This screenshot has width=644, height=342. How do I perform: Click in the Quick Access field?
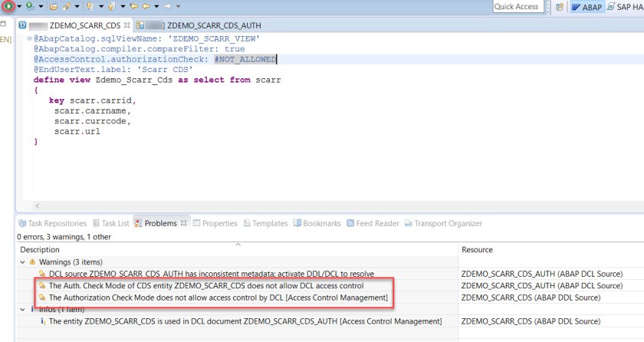(x=518, y=7)
